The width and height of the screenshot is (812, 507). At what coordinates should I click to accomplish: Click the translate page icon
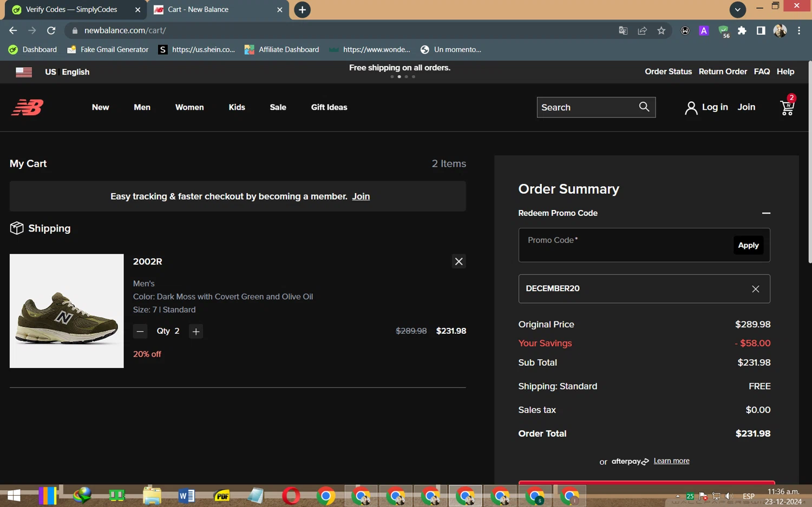623,31
